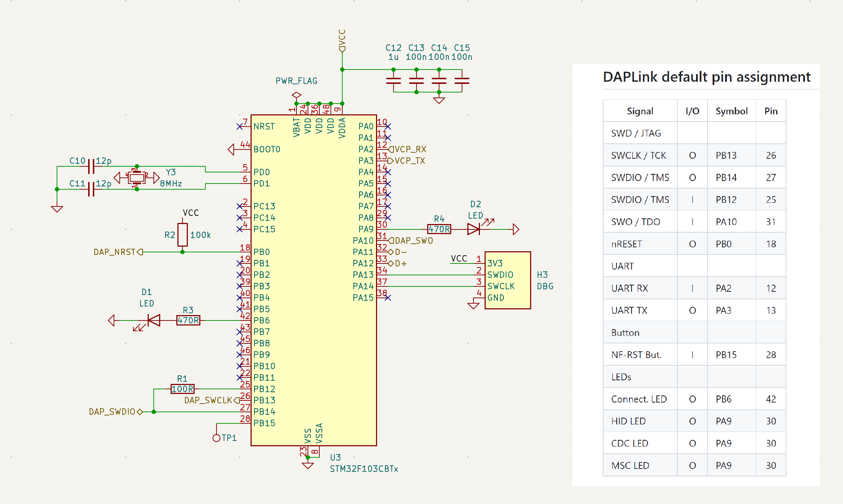843x504 pixels.
Task: Click the ground arrow after D2 LED
Action: point(516,229)
